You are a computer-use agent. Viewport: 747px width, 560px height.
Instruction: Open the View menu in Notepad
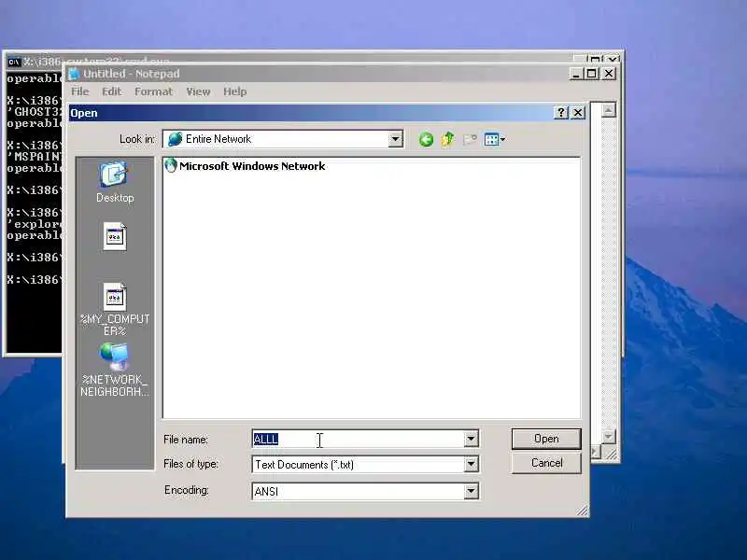(x=198, y=91)
